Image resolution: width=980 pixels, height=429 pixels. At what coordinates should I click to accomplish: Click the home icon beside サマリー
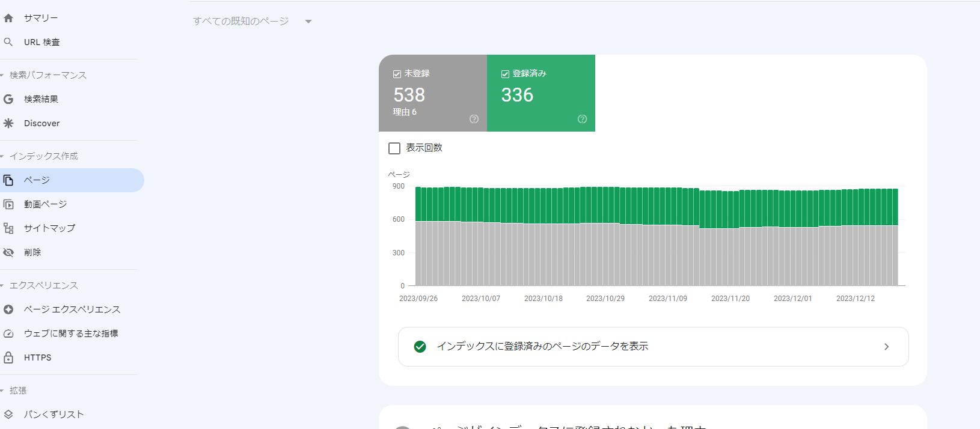(x=8, y=18)
